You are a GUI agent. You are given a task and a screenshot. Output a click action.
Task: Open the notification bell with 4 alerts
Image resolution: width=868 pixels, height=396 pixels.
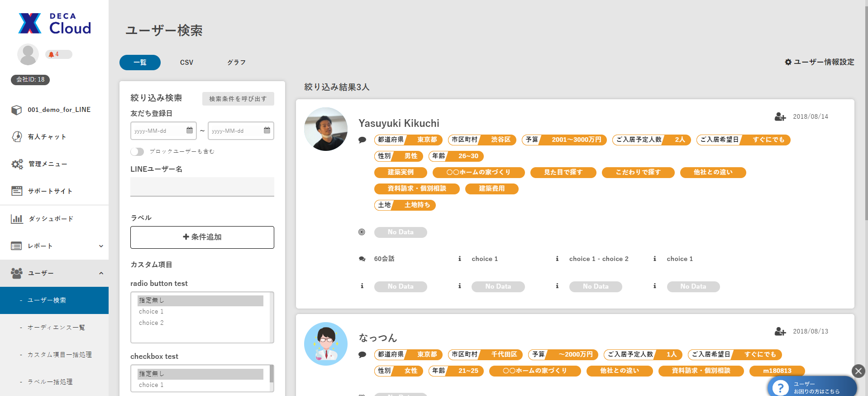click(58, 54)
